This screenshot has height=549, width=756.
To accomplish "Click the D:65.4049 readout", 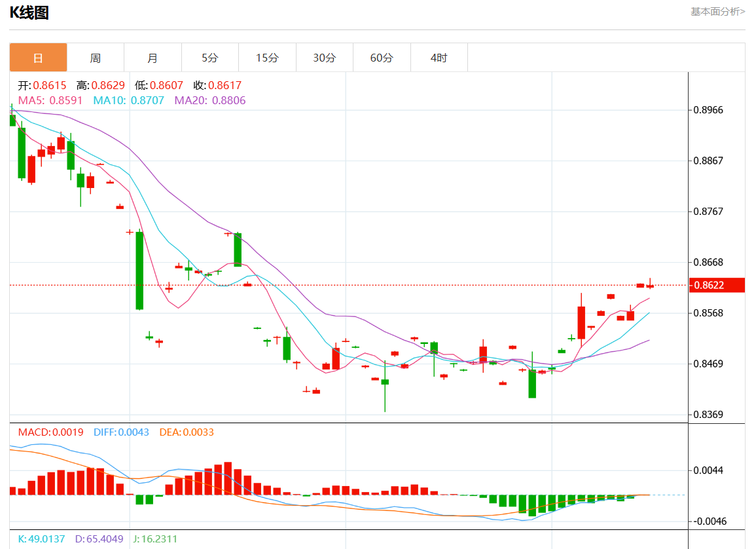I will (x=99, y=539).
